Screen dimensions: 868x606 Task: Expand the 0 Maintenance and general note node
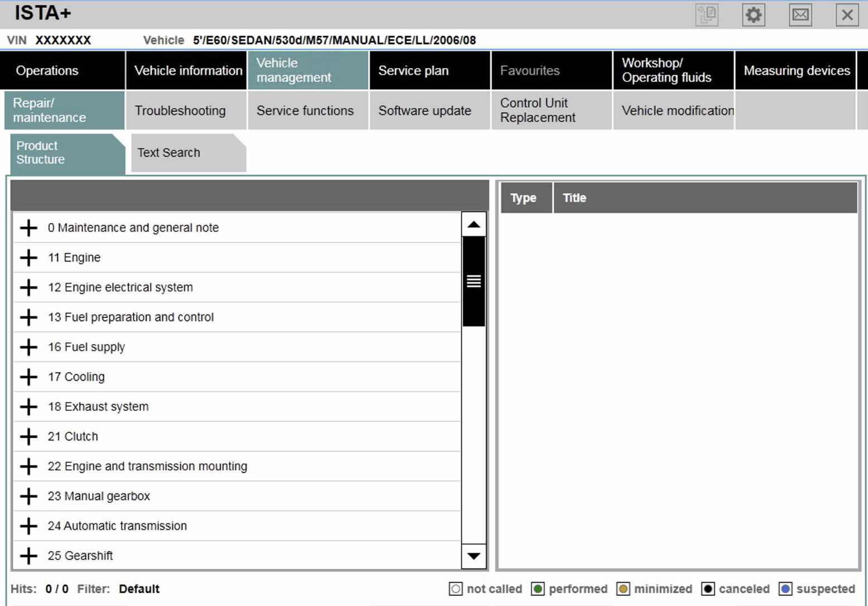(x=28, y=228)
